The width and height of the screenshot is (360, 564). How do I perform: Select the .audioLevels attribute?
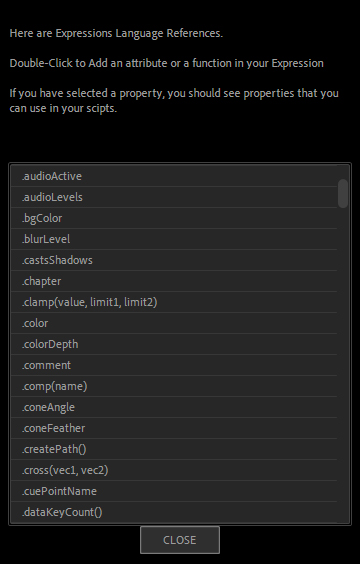(x=174, y=197)
